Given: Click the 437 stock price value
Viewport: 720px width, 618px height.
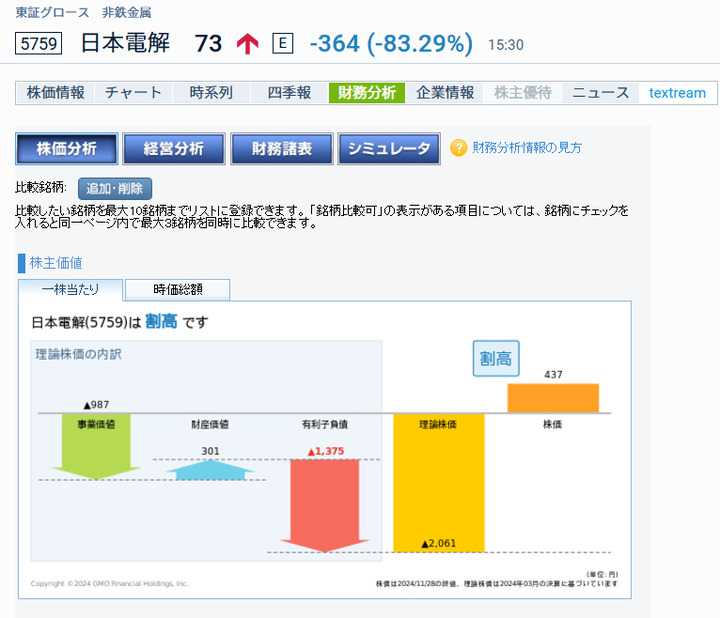Looking at the screenshot, I should click(x=553, y=375).
